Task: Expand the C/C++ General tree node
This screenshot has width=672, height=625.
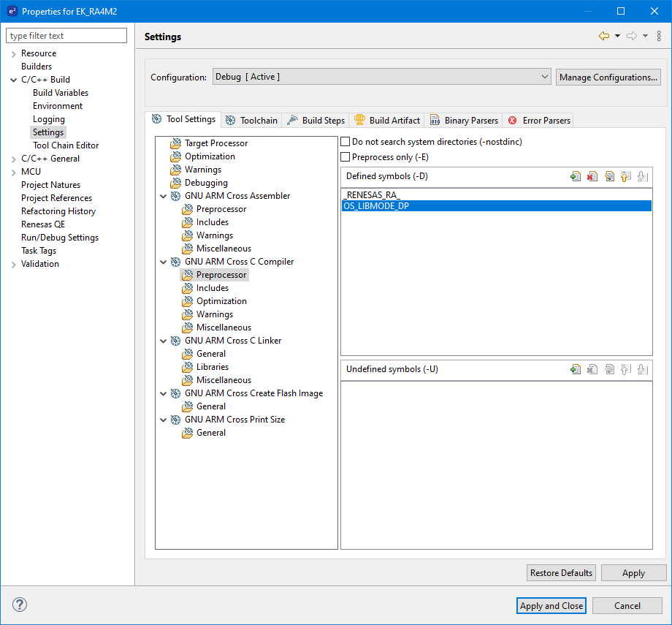Action: (x=13, y=159)
